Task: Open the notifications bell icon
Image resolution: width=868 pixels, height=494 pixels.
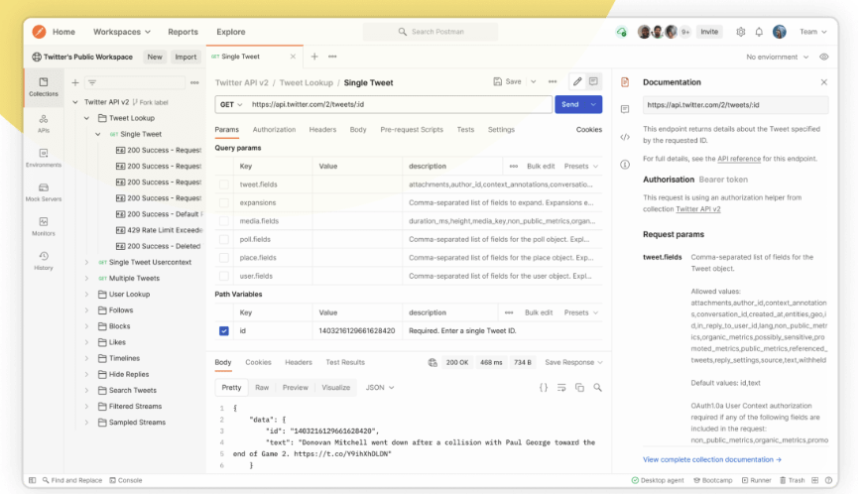Action: (759, 32)
